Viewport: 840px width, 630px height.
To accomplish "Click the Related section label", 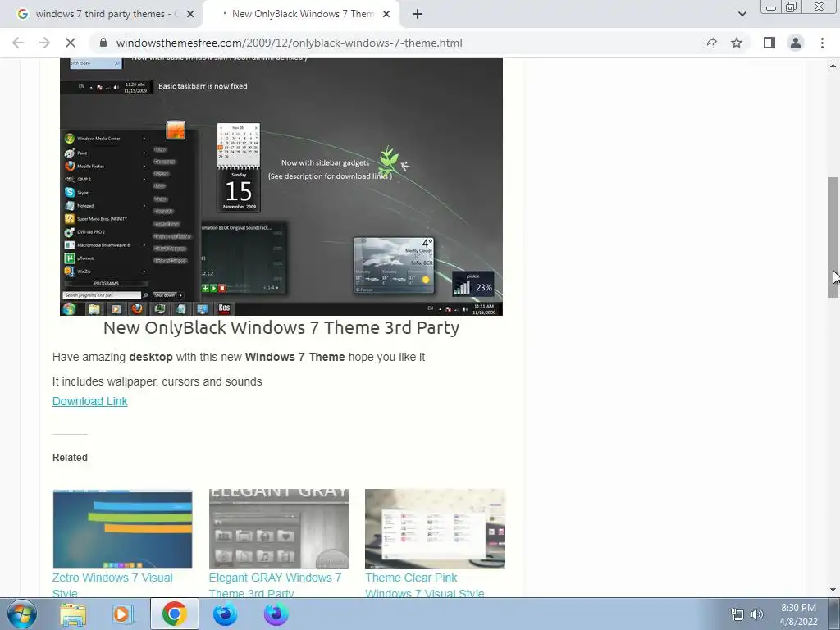I will point(70,458).
